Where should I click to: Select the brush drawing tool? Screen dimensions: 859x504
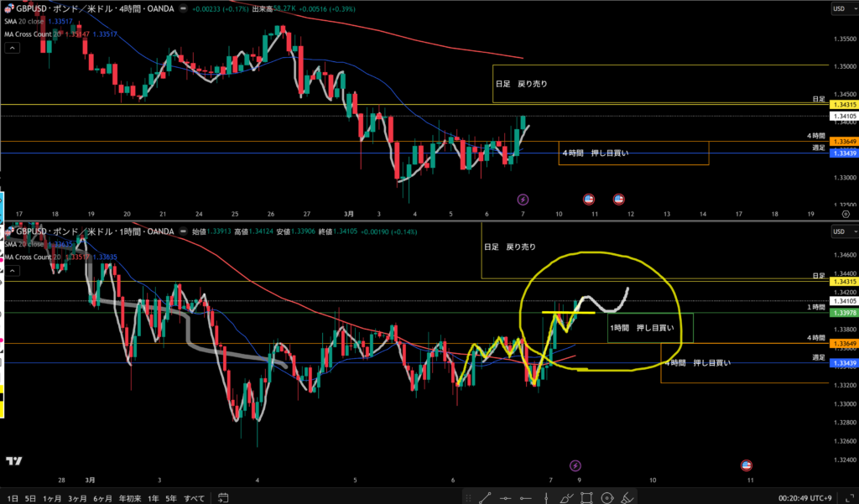point(569,497)
